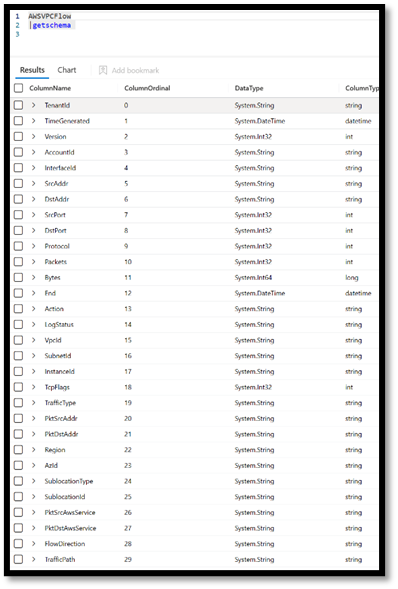Image resolution: width=398 pixels, height=589 pixels.
Task: Click the AWSVPCFlow query text line
Action: click(50, 16)
